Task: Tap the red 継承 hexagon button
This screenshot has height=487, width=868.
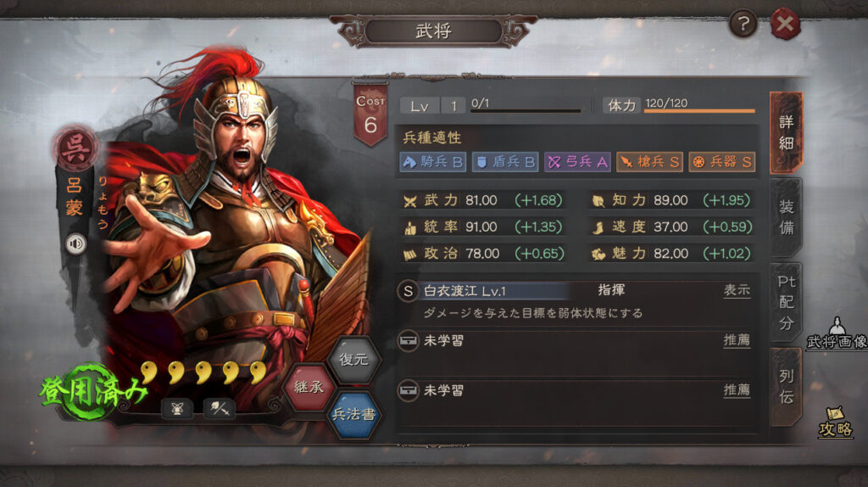Action: 309,387
